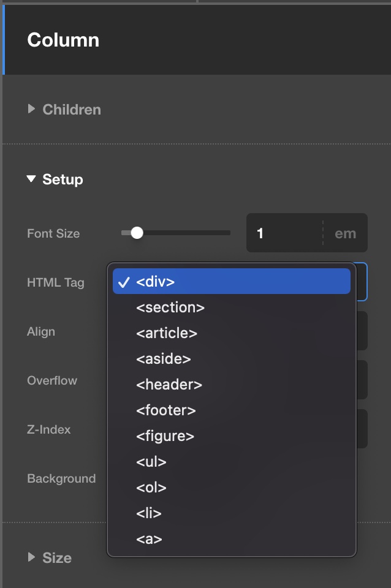The width and height of the screenshot is (391, 588).
Task: Select <footer> from the tag list
Action: (231, 410)
